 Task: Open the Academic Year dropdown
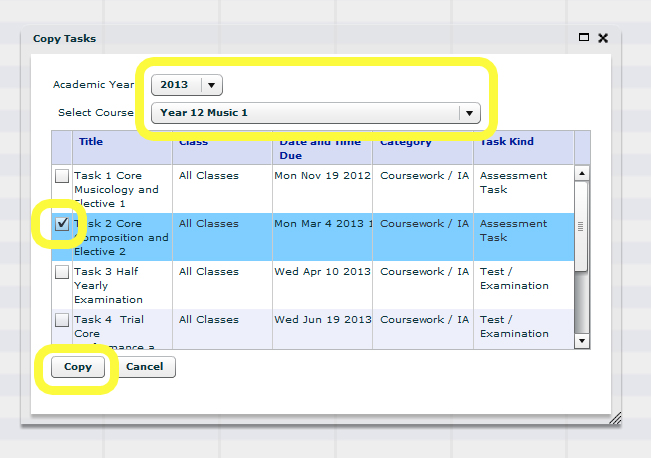point(212,85)
